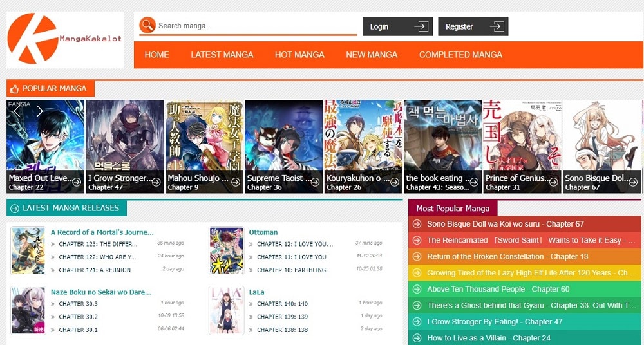
Task: Open Chapter 122: Who Are Y... link
Action: (97, 257)
